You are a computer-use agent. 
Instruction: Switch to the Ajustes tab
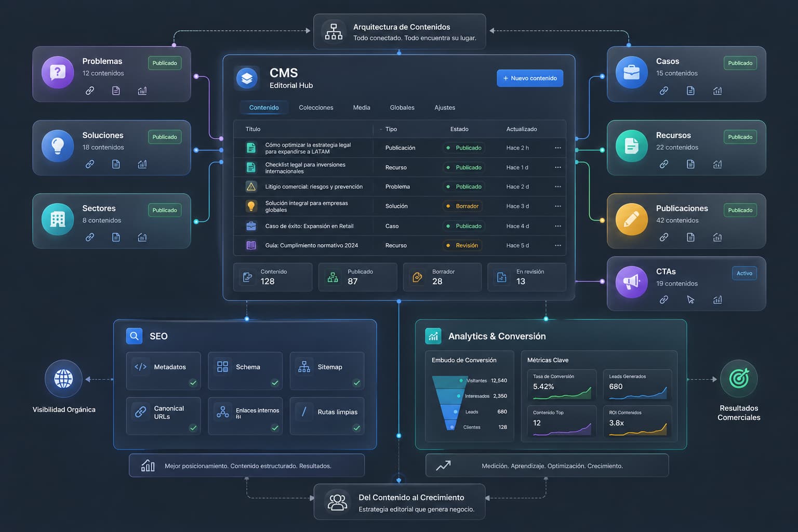[x=445, y=108]
